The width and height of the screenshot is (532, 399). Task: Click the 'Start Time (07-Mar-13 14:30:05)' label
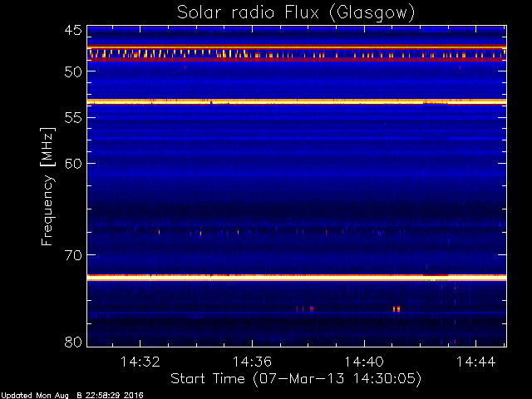(x=296, y=379)
